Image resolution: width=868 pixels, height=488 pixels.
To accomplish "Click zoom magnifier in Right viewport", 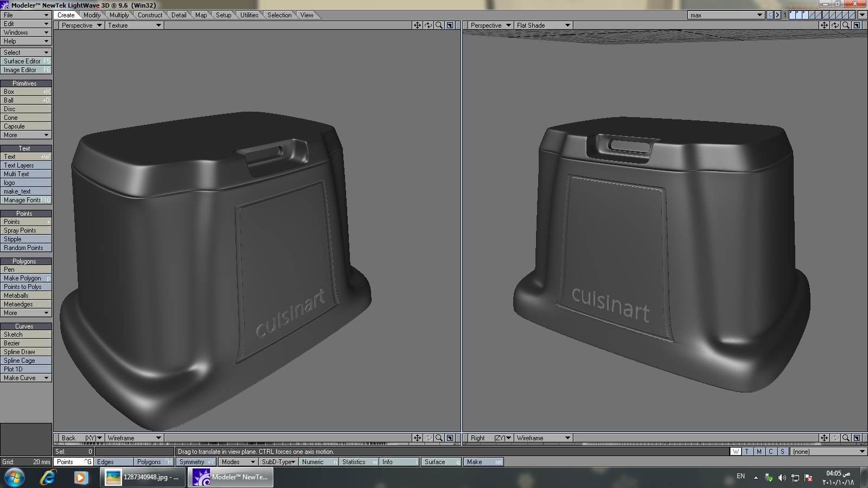I will [846, 438].
